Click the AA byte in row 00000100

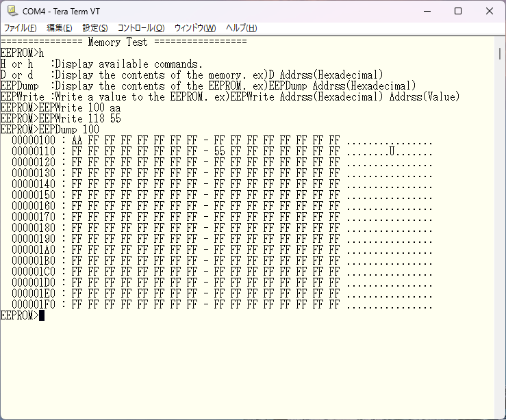pyautogui.click(x=77, y=140)
